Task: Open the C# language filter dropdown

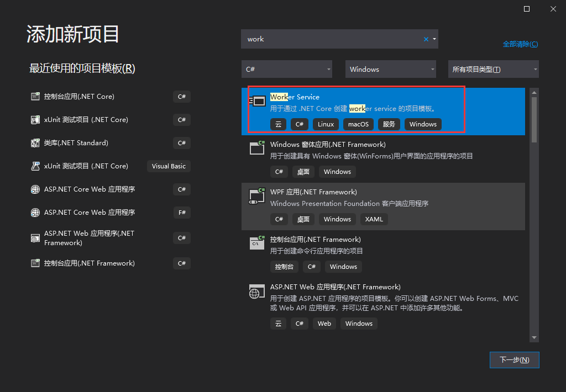Action: (x=287, y=69)
